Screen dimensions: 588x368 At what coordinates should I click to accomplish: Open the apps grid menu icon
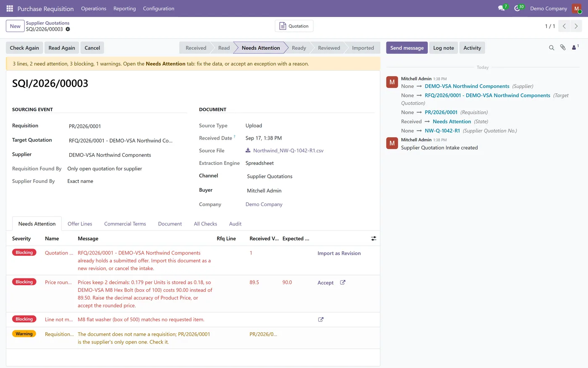coord(10,8)
